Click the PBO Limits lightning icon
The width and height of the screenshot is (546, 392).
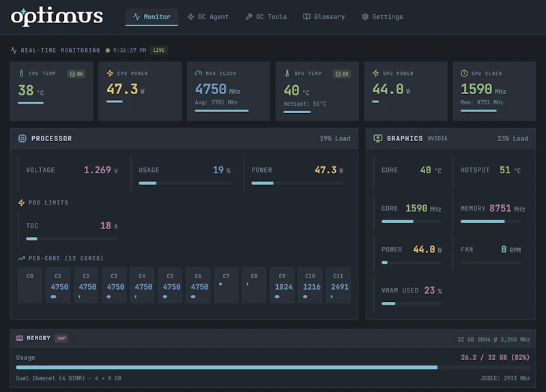click(x=21, y=202)
